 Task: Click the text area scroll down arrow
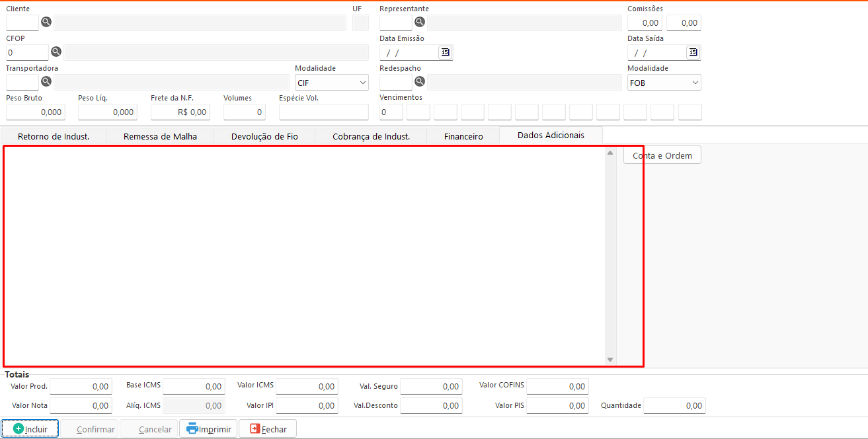click(x=610, y=360)
